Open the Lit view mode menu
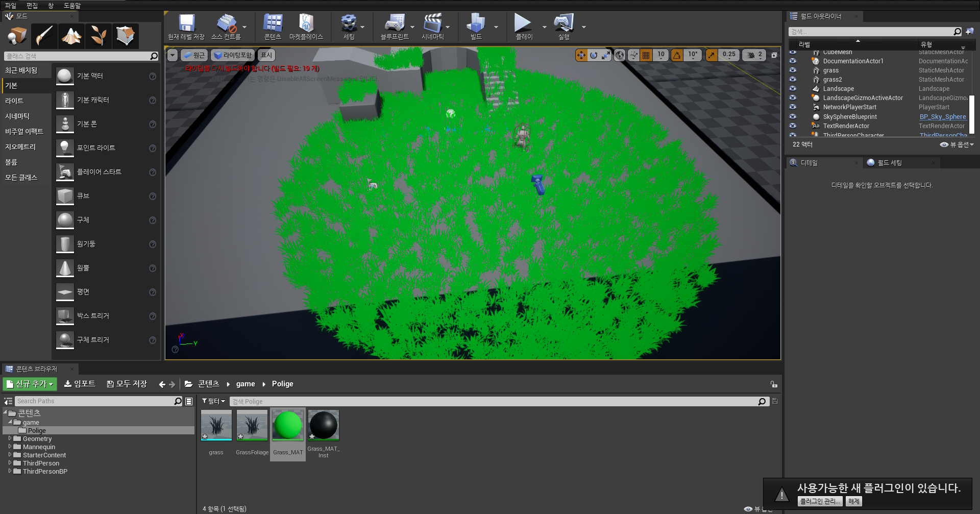The height and width of the screenshot is (514, 980). coord(233,55)
